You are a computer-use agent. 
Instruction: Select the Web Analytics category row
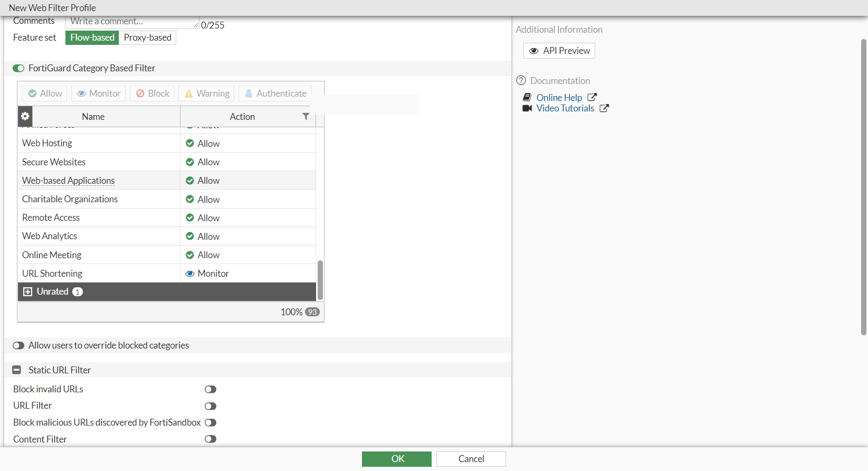(x=167, y=236)
